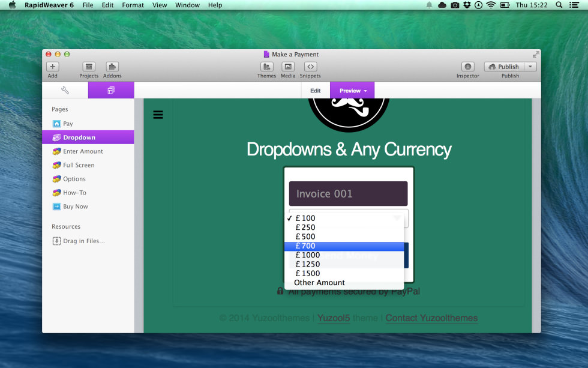
Task: Select the How-To page
Action: click(88, 193)
